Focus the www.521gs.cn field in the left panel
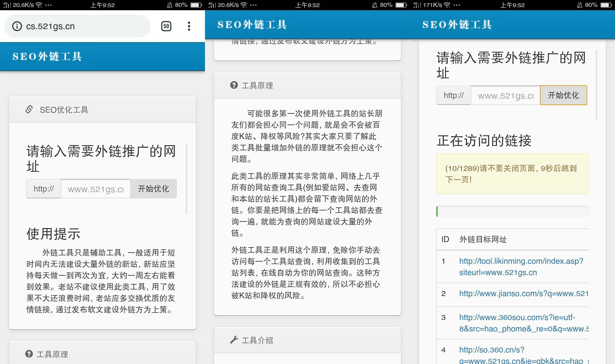The width and height of the screenshot is (615, 364). click(95, 189)
